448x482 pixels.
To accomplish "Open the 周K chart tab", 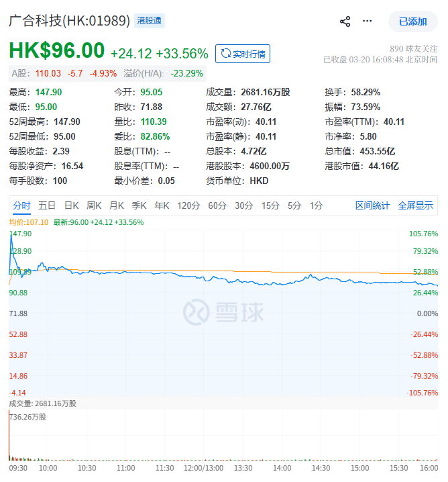I will [94, 205].
